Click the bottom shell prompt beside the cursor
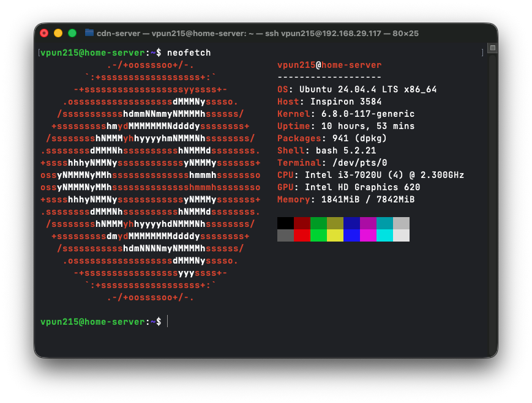The width and height of the screenshot is (532, 403). point(101,322)
